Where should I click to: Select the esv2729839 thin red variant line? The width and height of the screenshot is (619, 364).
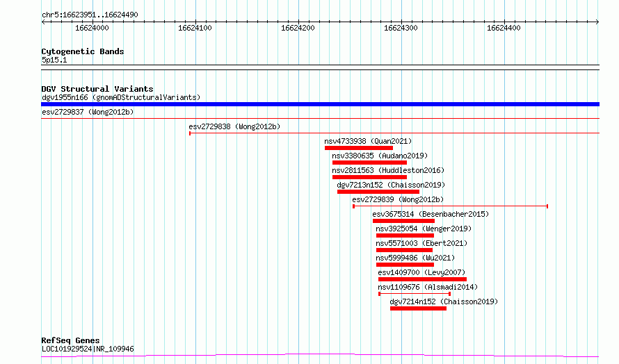pyautogui.click(x=450, y=206)
